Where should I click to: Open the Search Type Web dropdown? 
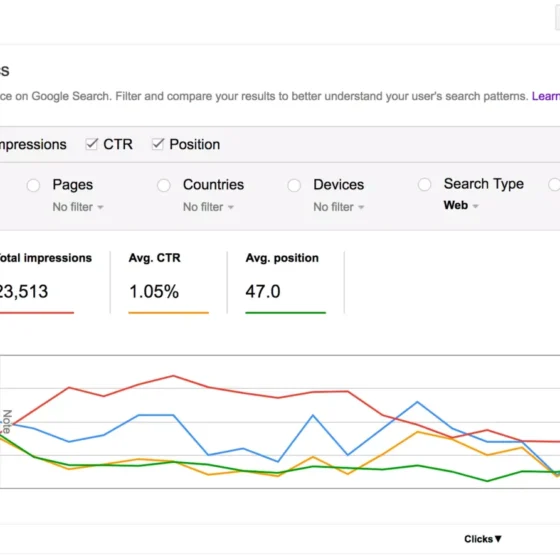click(x=461, y=205)
